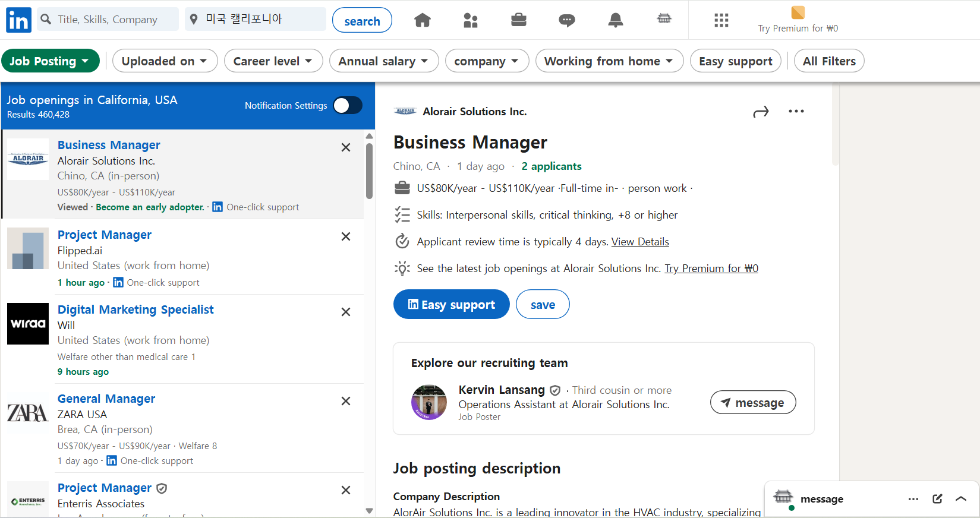Open the Notifications bell icon
Screen dimensions: 980x518
[616, 20]
